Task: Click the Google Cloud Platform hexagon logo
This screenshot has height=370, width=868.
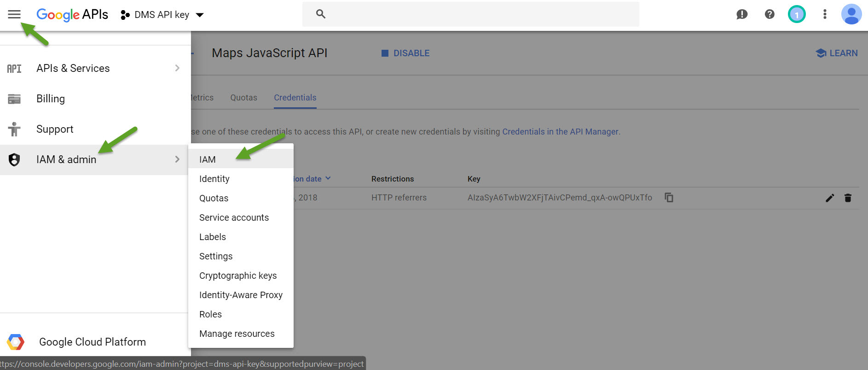Action: point(16,342)
